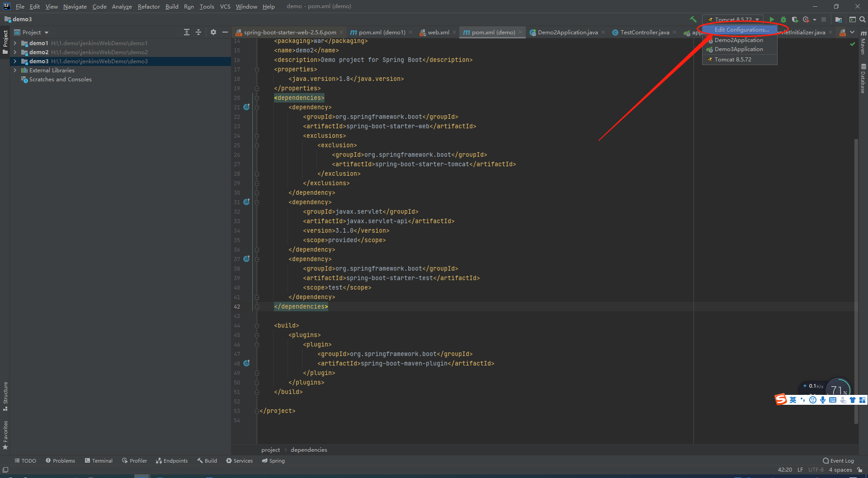Select Edit Configurations from the dropdown
Image resolution: width=868 pixels, height=478 pixels.
pyautogui.click(x=741, y=30)
